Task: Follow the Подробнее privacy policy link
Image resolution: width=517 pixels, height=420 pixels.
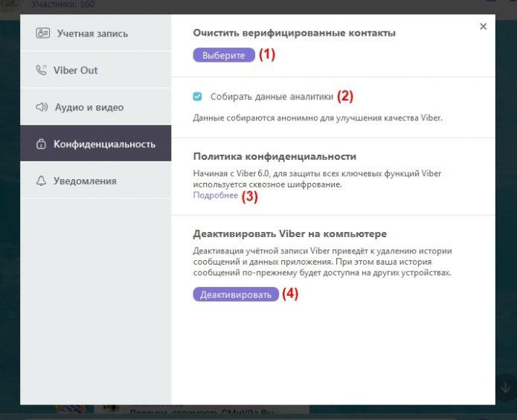Action: pyautogui.click(x=215, y=196)
